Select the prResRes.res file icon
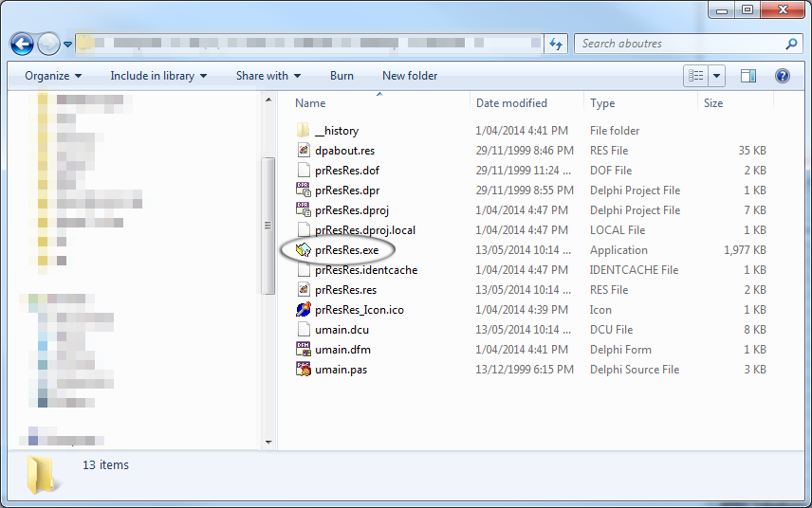This screenshot has height=508, width=812. 304,290
